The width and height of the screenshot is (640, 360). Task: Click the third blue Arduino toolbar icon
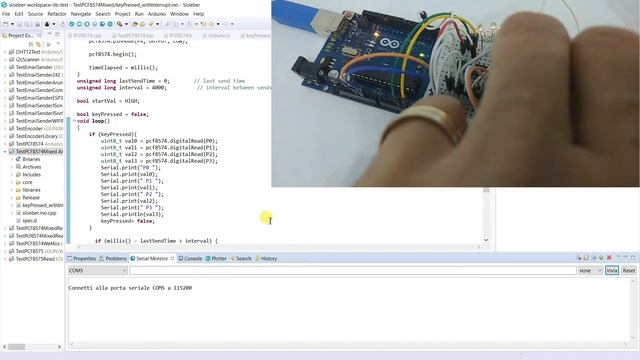[87, 24]
